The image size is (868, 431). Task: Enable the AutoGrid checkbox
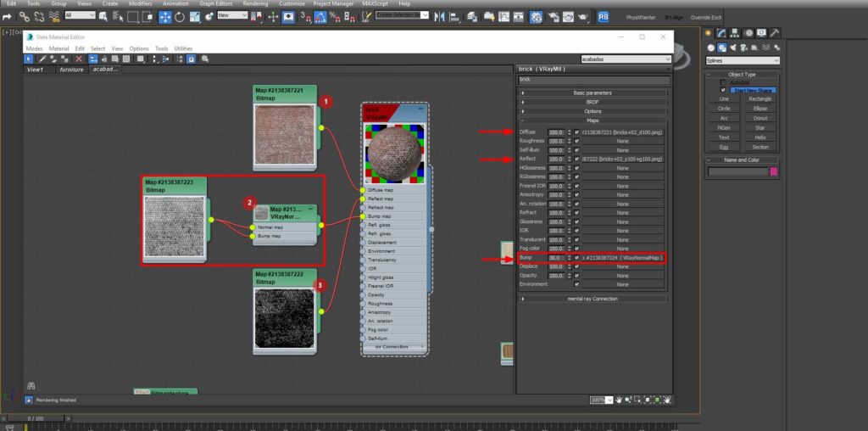(722, 82)
